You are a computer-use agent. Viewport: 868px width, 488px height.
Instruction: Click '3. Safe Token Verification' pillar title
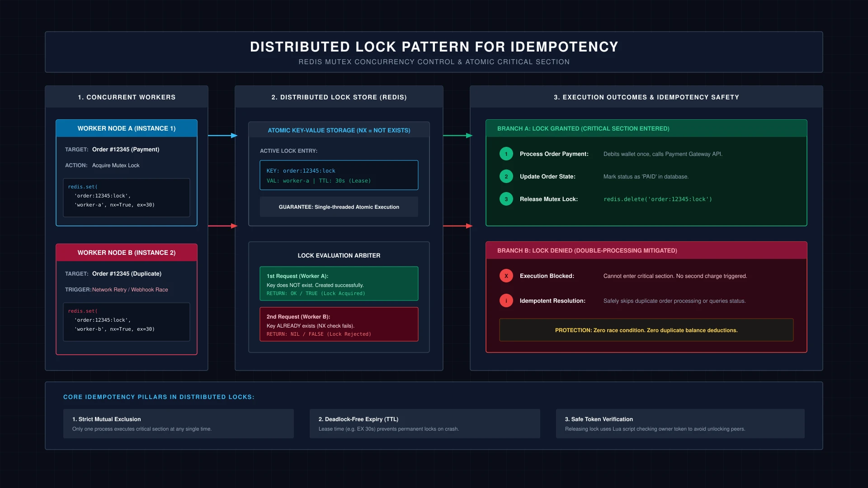[599, 419]
